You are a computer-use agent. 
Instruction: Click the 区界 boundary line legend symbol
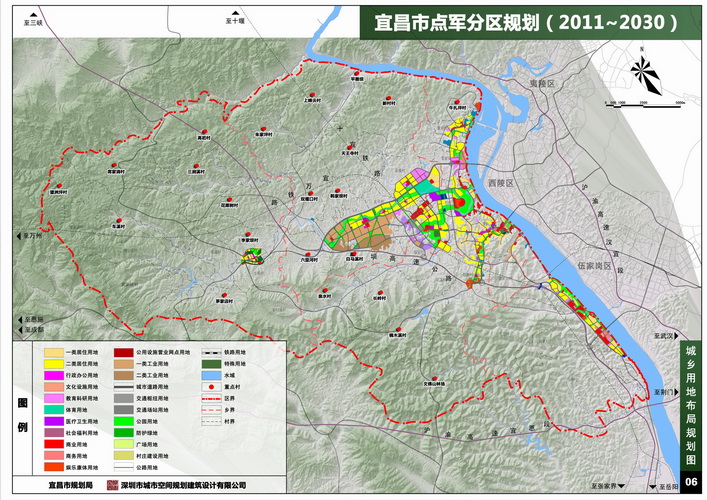212,396
